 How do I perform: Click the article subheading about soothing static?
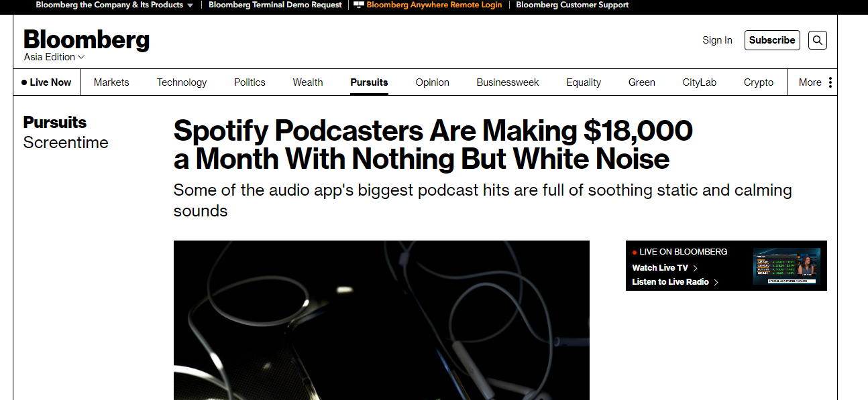(482, 200)
